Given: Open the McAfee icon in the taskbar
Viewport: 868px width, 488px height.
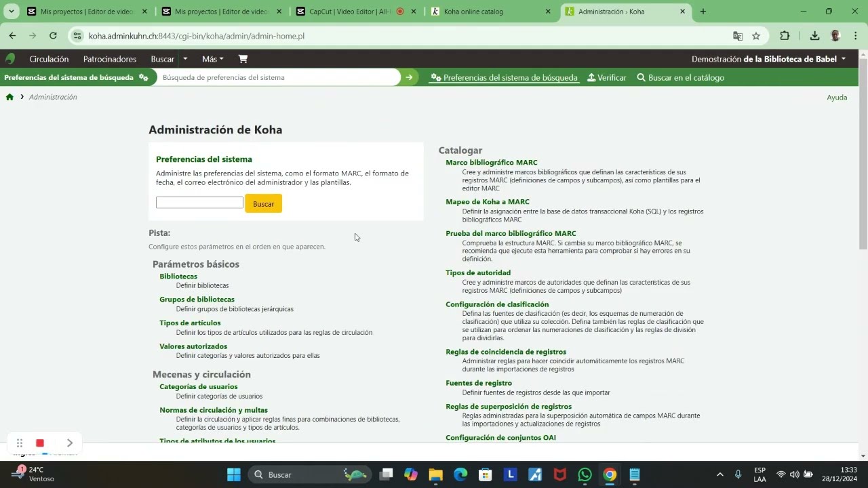Looking at the screenshot, I should click(560, 474).
